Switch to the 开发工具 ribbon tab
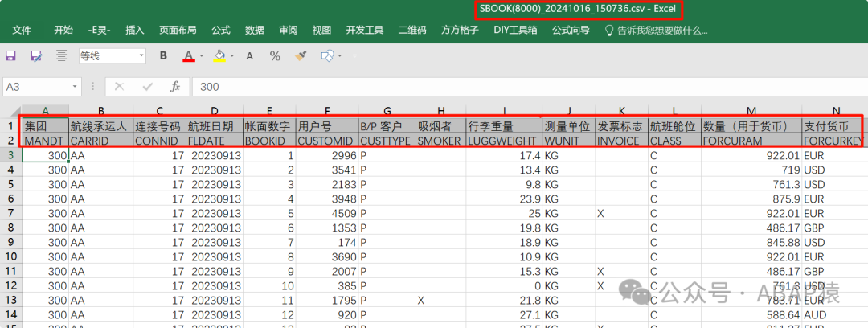 [365, 30]
